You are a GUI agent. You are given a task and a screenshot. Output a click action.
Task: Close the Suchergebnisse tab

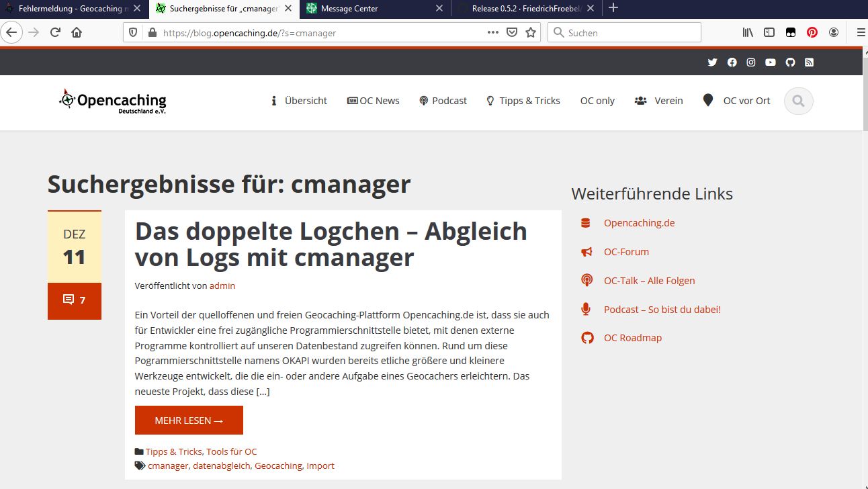(x=287, y=9)
